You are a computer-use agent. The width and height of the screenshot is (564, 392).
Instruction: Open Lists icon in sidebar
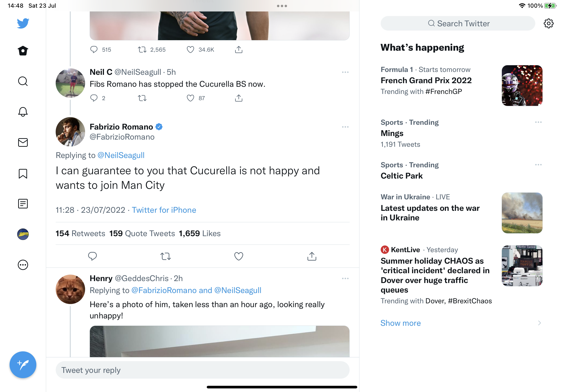[23, 204]
